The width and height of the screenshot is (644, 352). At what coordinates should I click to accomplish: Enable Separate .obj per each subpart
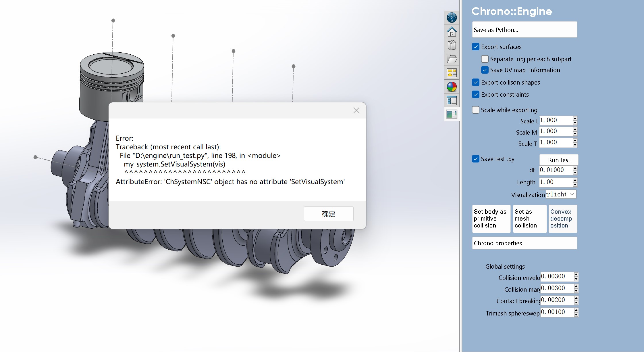(485, 59)
